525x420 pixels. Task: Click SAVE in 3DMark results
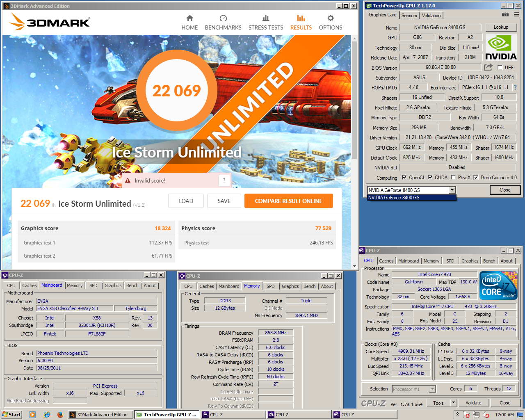[x=224, y=201]
